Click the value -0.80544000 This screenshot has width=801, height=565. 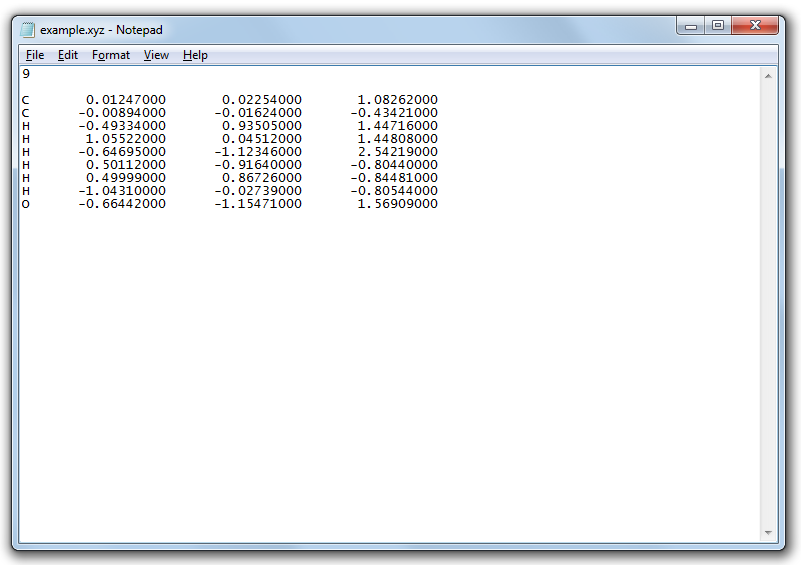pyautogui.click(x=394, y=191)
